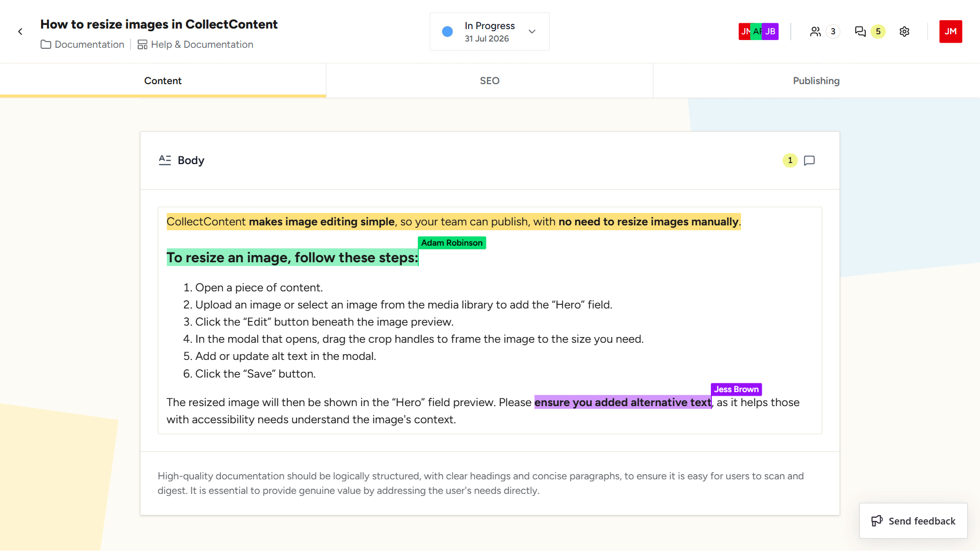Screen dimensions: 980x551
Task: Click the due date "31 Jul 2026"
Action: click(487, 39)
